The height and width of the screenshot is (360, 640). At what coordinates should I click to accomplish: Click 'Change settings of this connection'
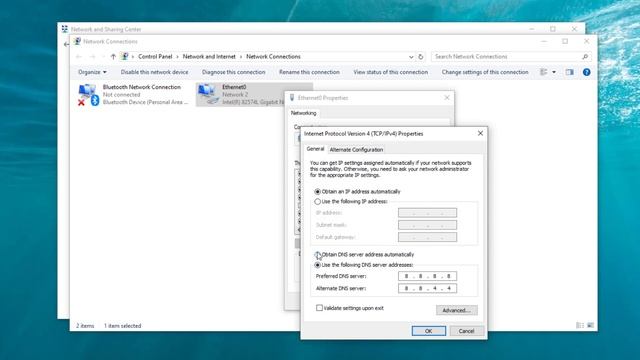pos(485,72)
